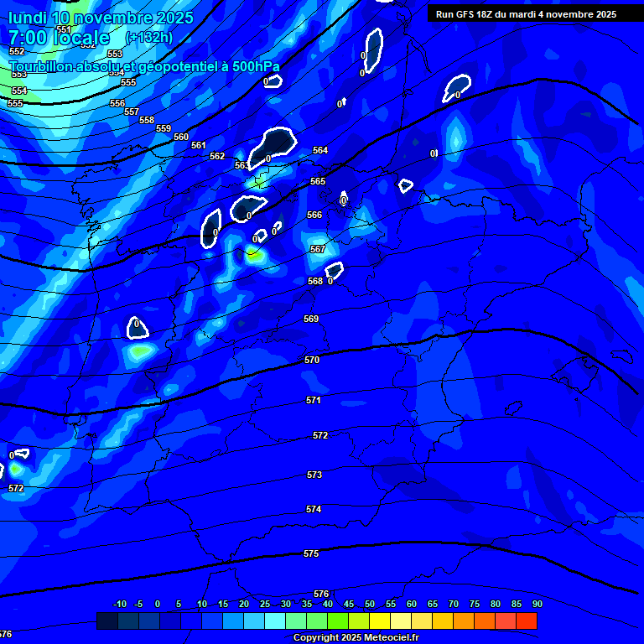
Task: Click the 'Run GFS 18Z' header banner
Action: click(526, 14)
